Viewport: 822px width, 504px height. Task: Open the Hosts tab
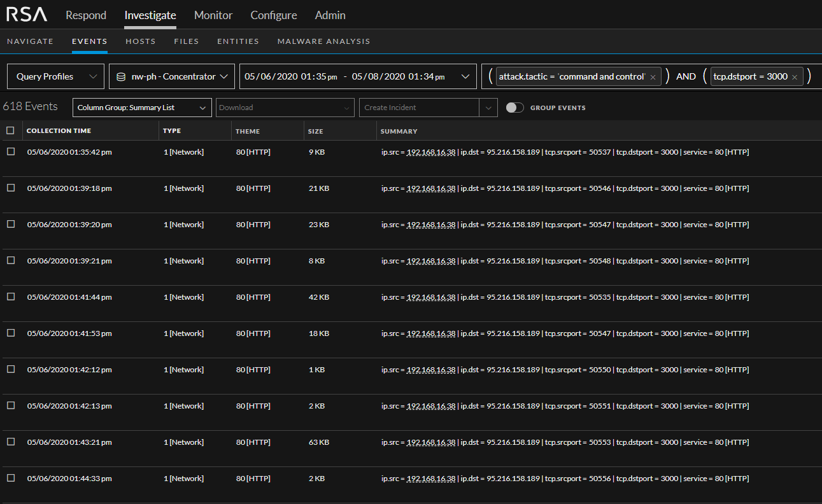coord(141,41)
